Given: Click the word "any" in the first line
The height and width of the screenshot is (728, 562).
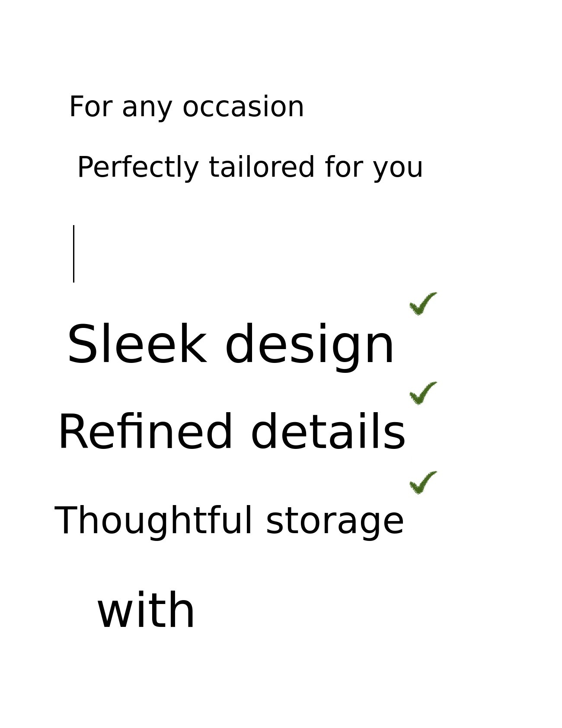Looking at the screenshot, I should (147, 108).
